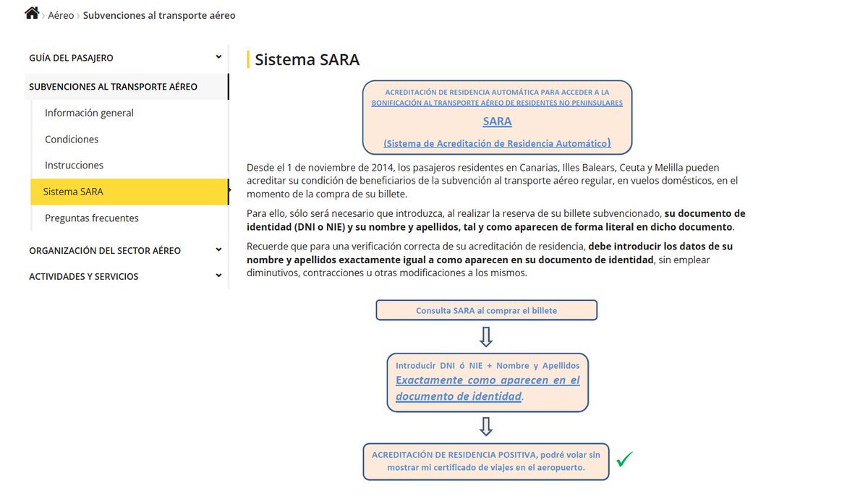Expand Actividades y servicios chevron
This screenshot has width=868, height=496.
point(218,276)
